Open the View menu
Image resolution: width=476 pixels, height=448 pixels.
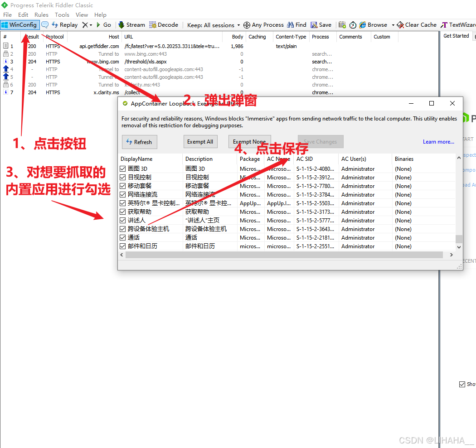pyautogui.click(x=82, y=15)
